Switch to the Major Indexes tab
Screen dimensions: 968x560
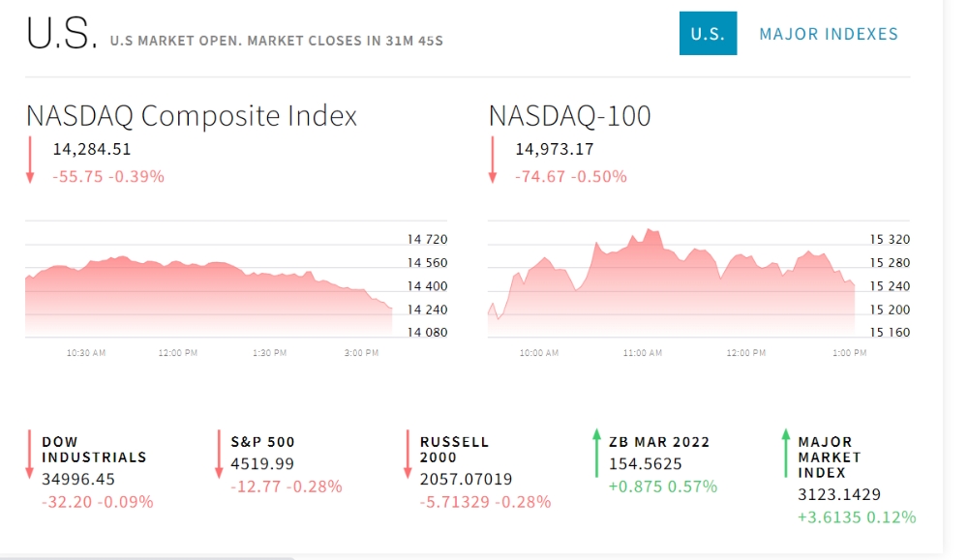(829, 34)
